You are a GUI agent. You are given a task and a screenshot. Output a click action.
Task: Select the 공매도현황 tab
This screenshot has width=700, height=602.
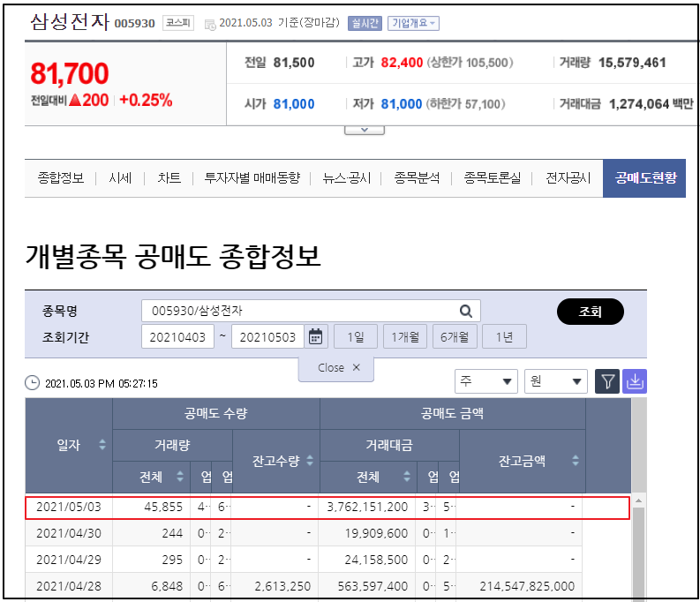pyautogui.click(x=644, y=178)
